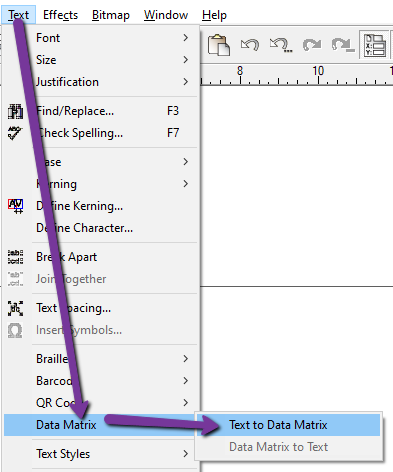Click the Find/Replace binoculars icon
This screenshot has height=472, width=393.
(x=15, y=111)
